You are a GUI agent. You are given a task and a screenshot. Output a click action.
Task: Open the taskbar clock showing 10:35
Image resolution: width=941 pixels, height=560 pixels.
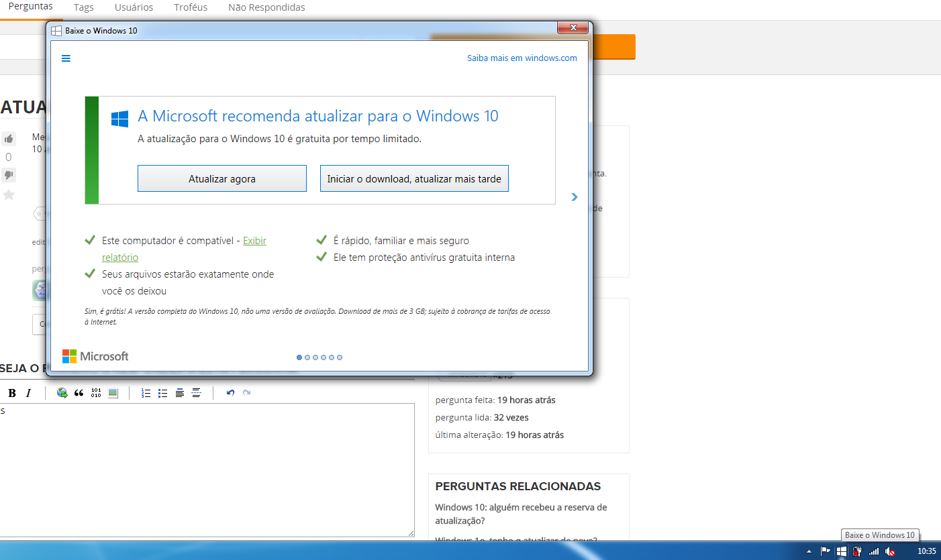tap(926, 551)
